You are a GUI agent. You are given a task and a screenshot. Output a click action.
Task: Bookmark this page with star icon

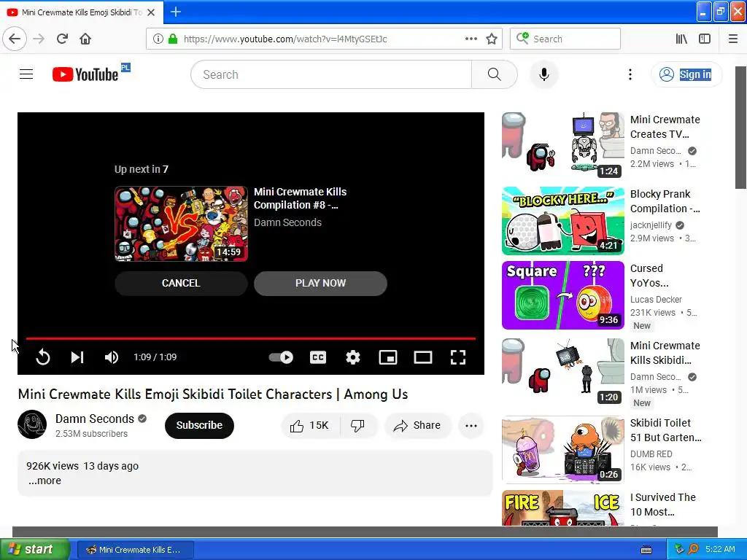[x=492, y=39]
